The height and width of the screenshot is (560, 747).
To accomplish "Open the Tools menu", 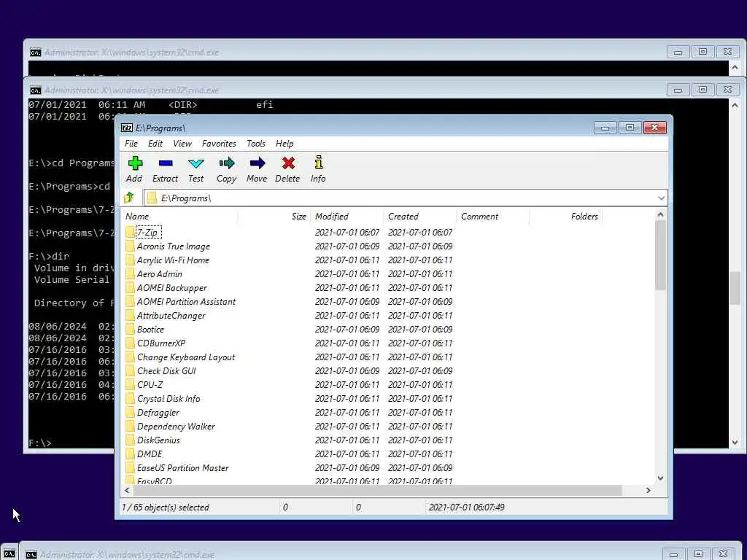I will tap(256, 144).
